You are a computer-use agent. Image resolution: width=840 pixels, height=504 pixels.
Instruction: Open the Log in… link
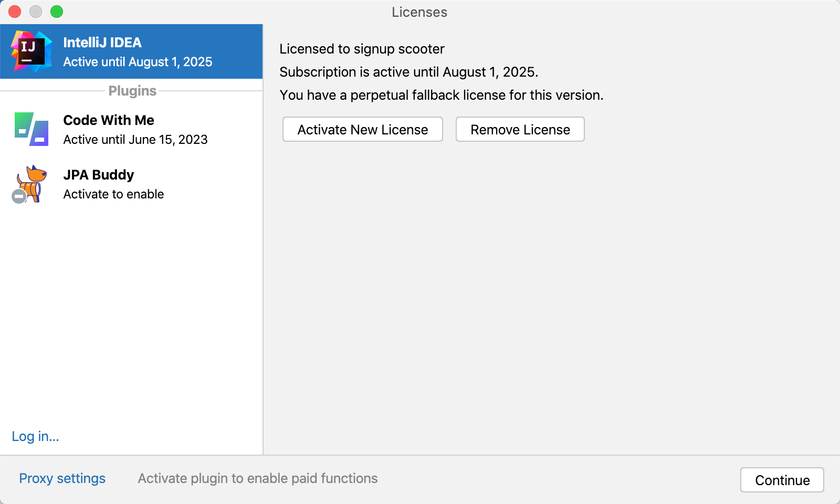[35, 436]
